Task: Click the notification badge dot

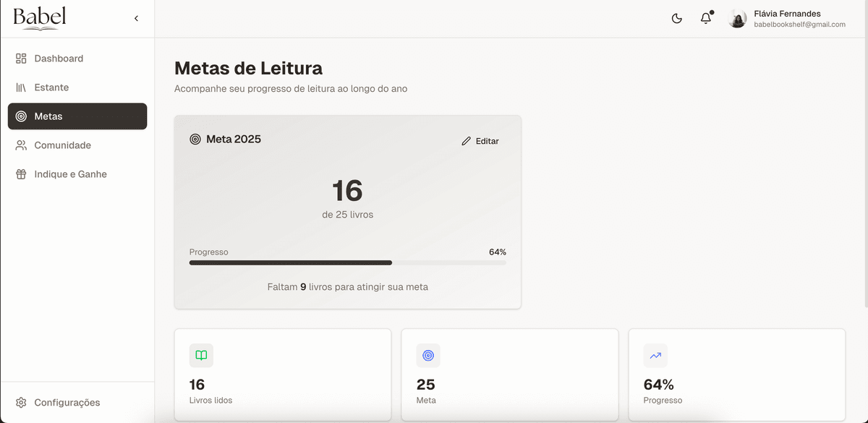Action: point(710,12)
